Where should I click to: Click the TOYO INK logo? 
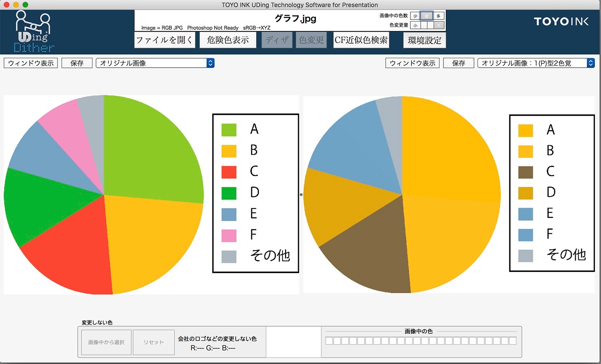click(x=561, y=22)
